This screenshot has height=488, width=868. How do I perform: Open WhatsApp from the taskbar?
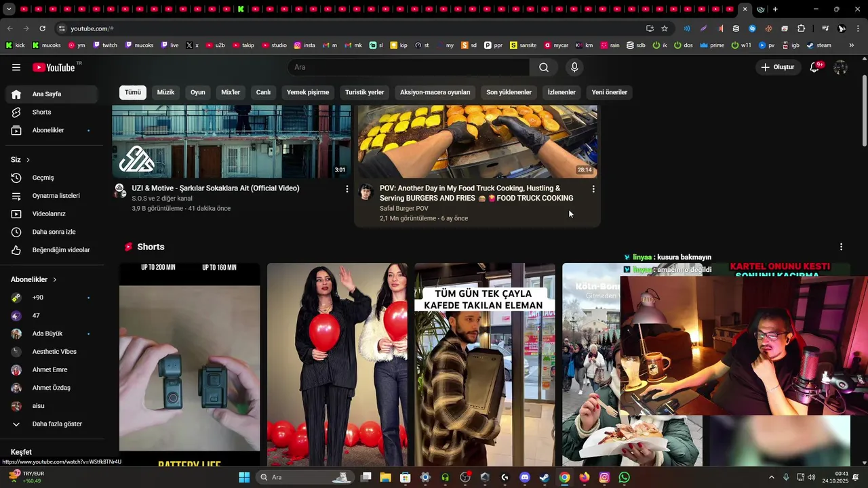(625, 477)
